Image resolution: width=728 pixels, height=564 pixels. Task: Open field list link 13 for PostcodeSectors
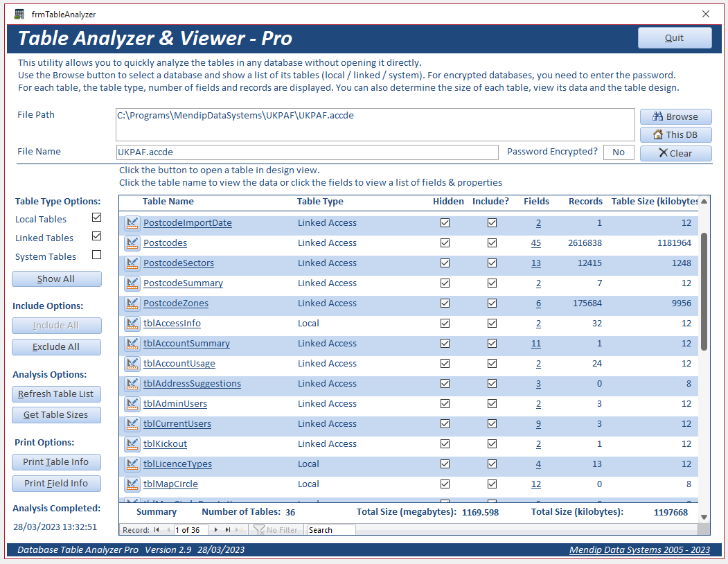(536, 263)
